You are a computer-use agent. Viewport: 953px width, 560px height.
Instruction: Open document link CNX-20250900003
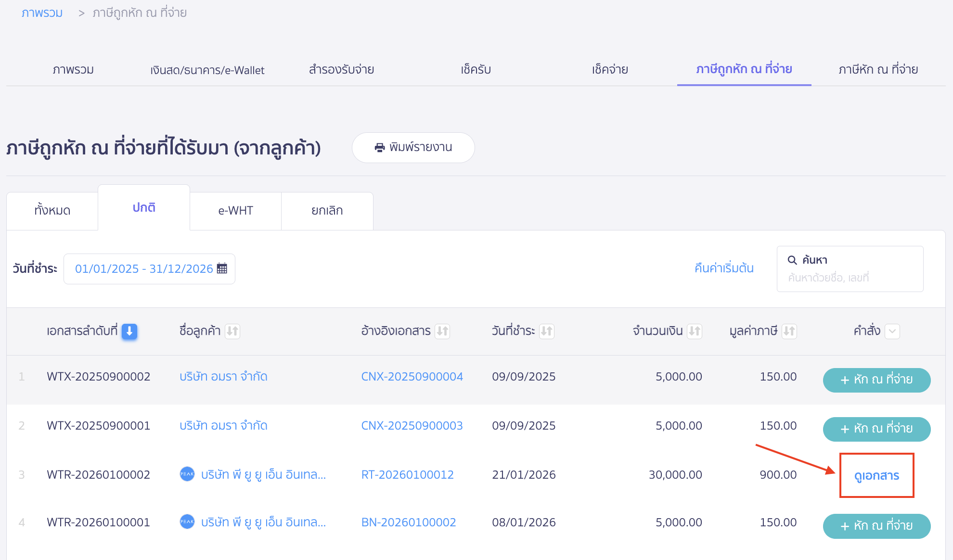click(x=412, y=426)
